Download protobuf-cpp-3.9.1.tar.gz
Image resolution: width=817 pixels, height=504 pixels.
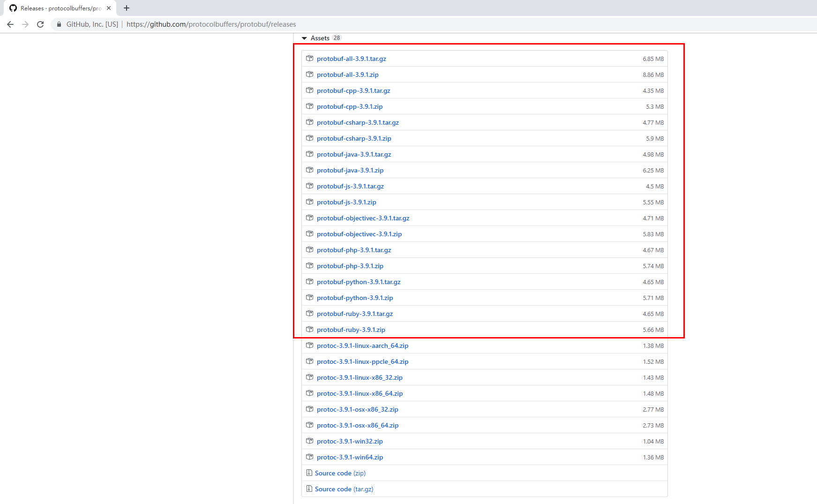(x=353, y=90)
